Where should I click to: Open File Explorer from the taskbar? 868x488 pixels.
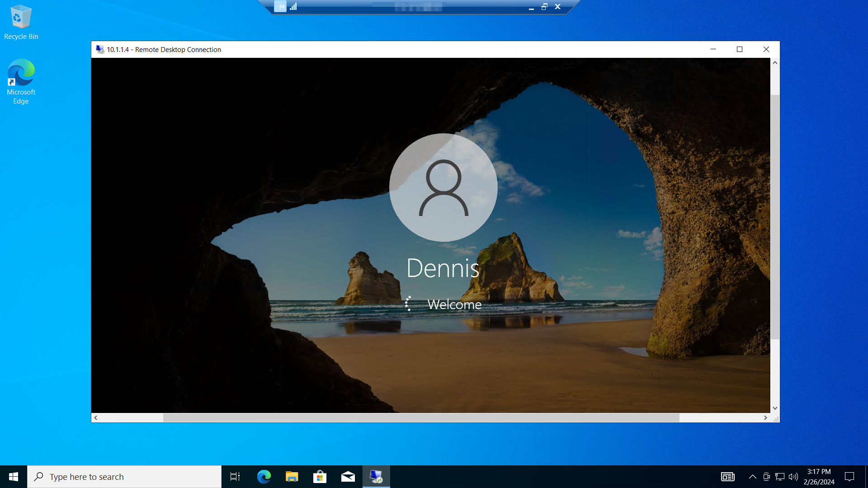click(292, 477)
